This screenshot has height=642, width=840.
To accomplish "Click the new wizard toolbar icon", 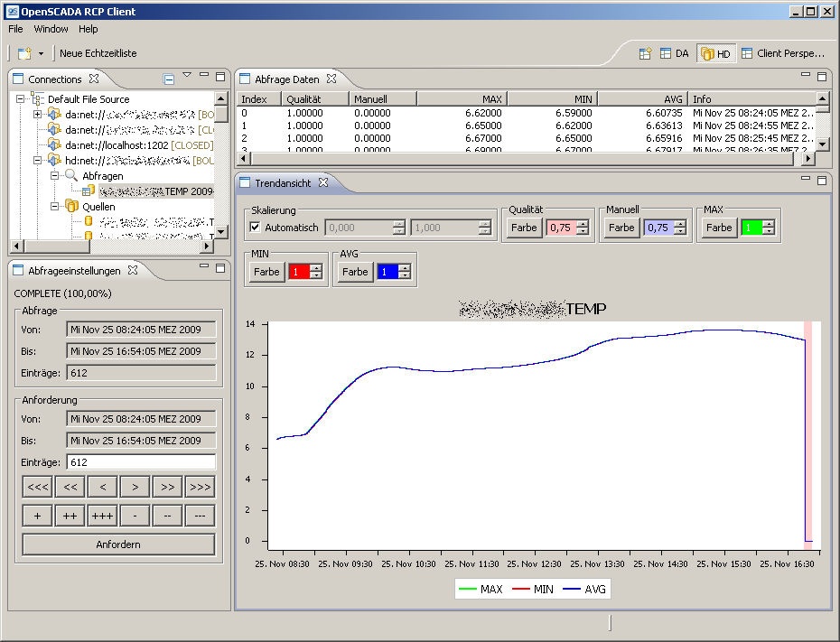I will (23, 54).
